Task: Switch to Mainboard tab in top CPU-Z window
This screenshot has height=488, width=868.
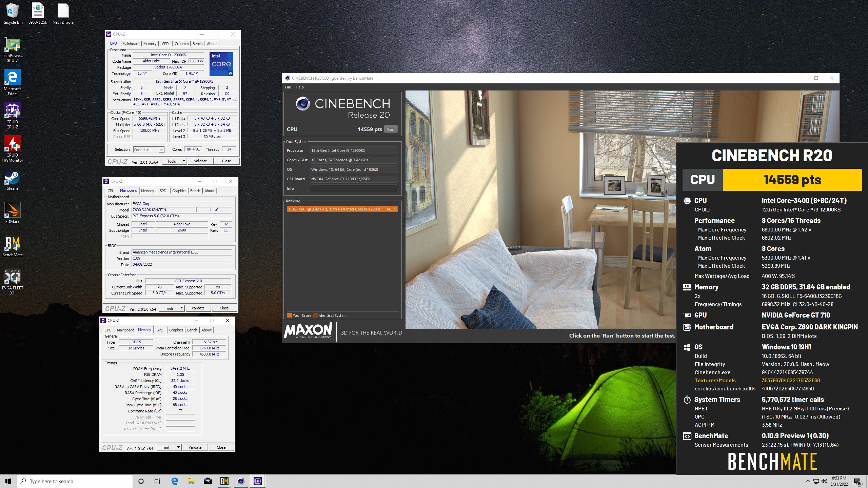Action: pyautogui.click(x=131, y=44)
